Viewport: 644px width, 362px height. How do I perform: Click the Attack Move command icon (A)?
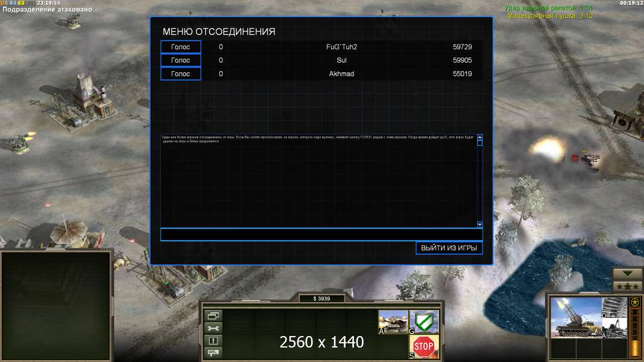pyautogui.click(x=393, y=322)
